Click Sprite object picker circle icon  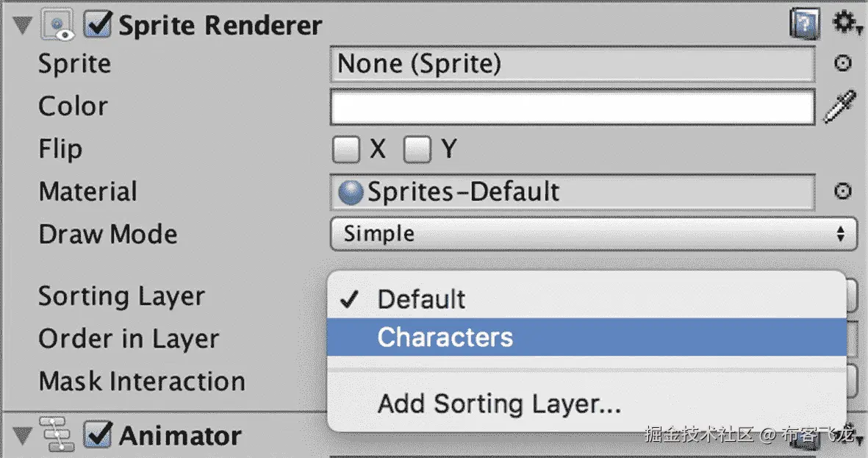(842, 63)
